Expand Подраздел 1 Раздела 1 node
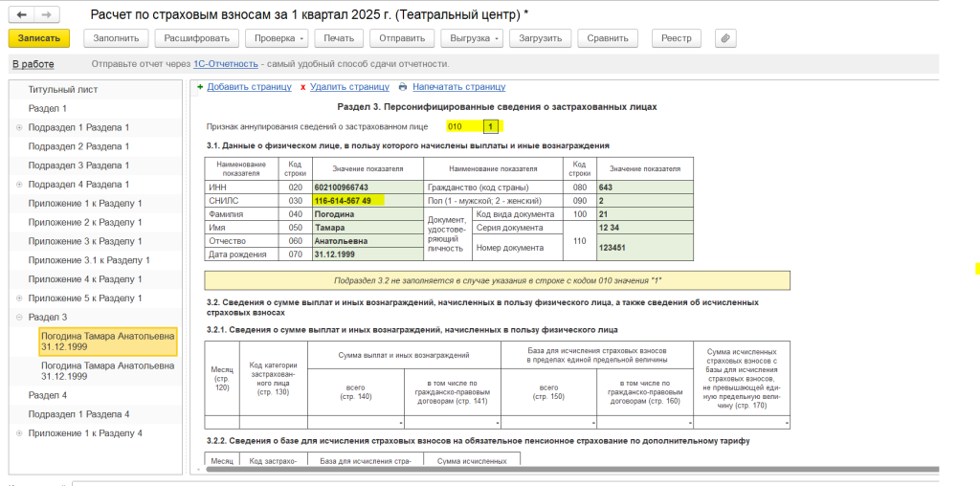The width and height of the screenshot is (980, 486). tap(19, 127)
